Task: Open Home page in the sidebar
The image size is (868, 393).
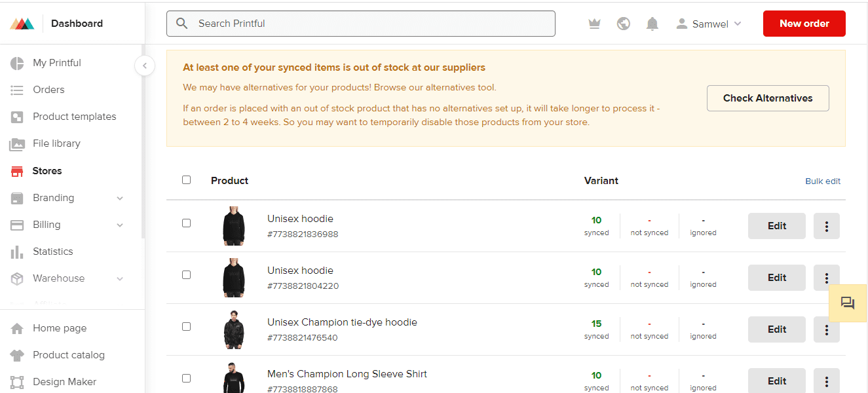Action: pyautogui.click(x=60, y=328)
